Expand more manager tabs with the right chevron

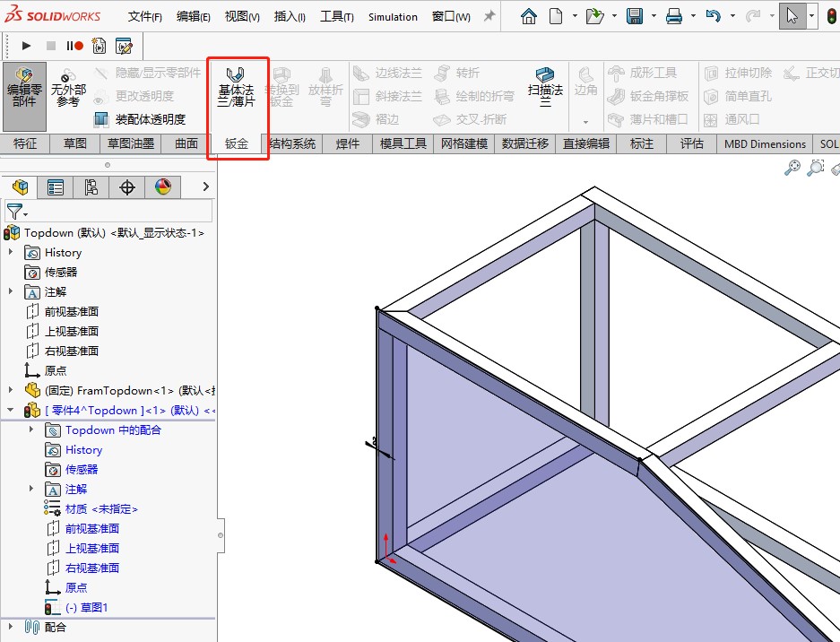tap(205, 187)
